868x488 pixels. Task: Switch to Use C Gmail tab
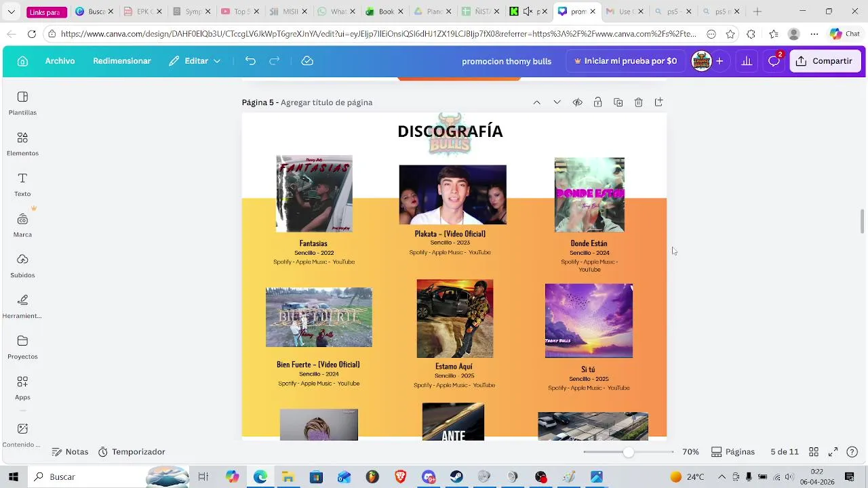point(625,12)
